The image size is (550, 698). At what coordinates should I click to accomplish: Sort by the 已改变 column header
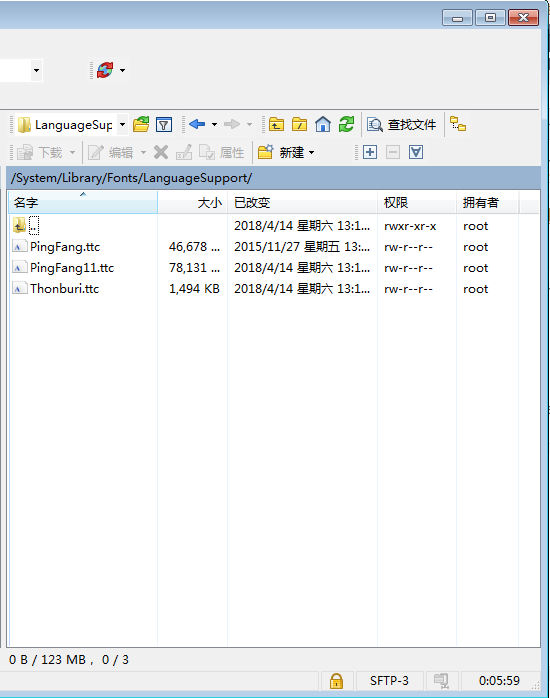(302, 203)
